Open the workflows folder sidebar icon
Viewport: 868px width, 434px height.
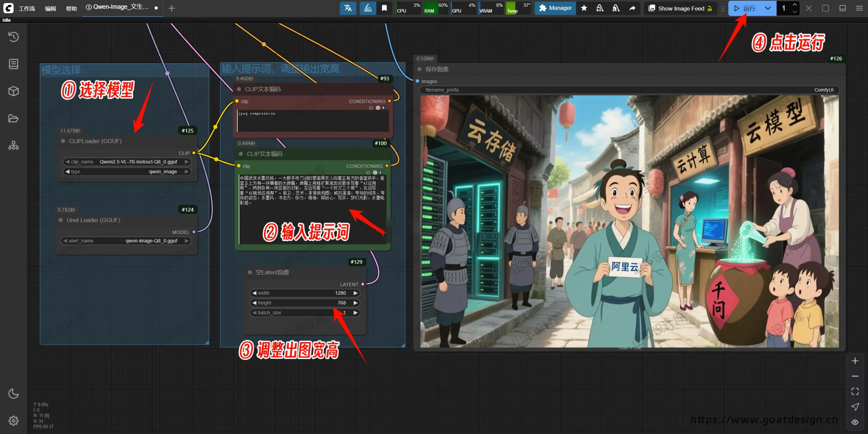point(14,118)
